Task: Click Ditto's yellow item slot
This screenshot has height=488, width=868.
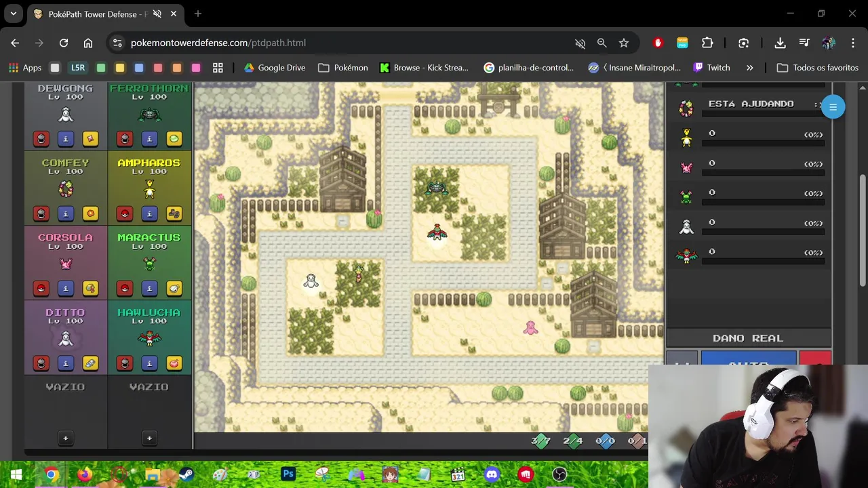Action: [x=90, y=363]
